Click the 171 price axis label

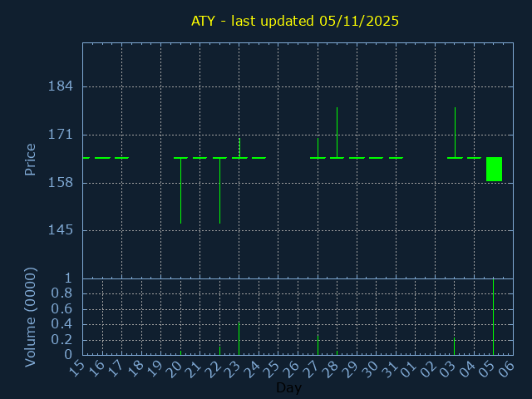pos(61,135)
